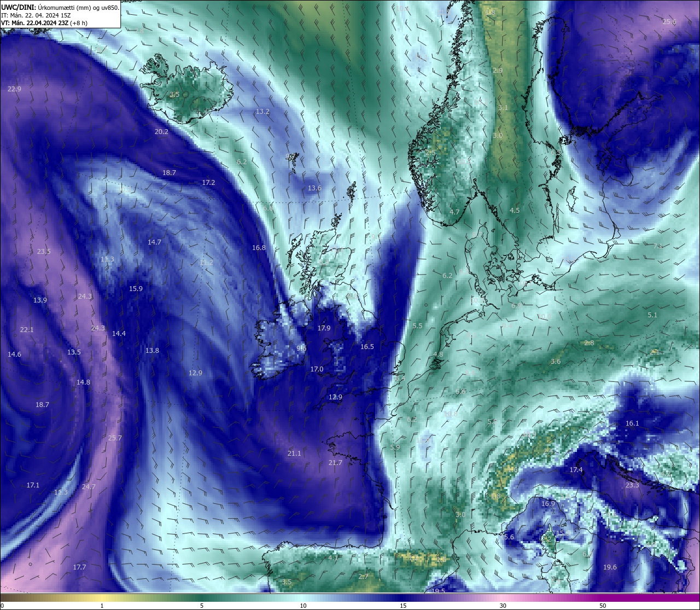Click the 14.7 value over the Atlantic
Image resolution: width=700 pixels, height=610 pixels.
154,242
